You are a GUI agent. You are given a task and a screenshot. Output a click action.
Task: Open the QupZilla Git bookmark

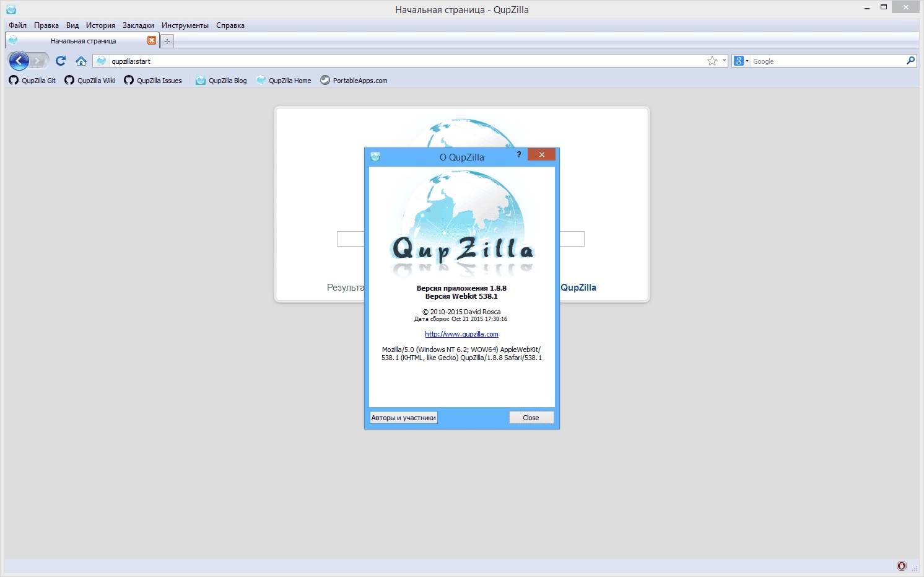tap(32, 80)
